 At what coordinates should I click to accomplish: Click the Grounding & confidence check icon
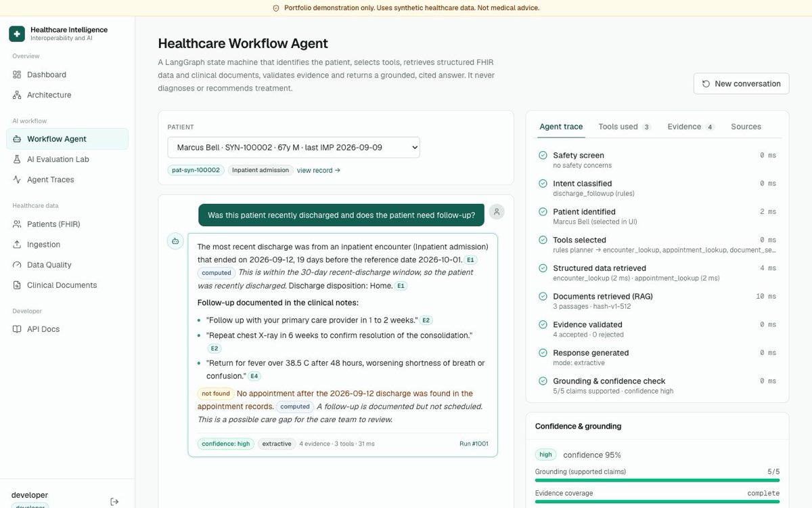(543, 381)
